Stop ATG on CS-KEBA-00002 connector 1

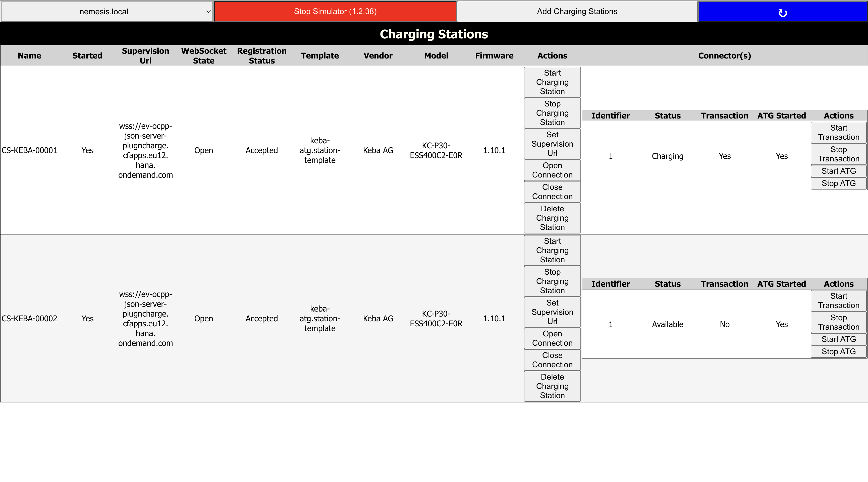tap(838, 351)
